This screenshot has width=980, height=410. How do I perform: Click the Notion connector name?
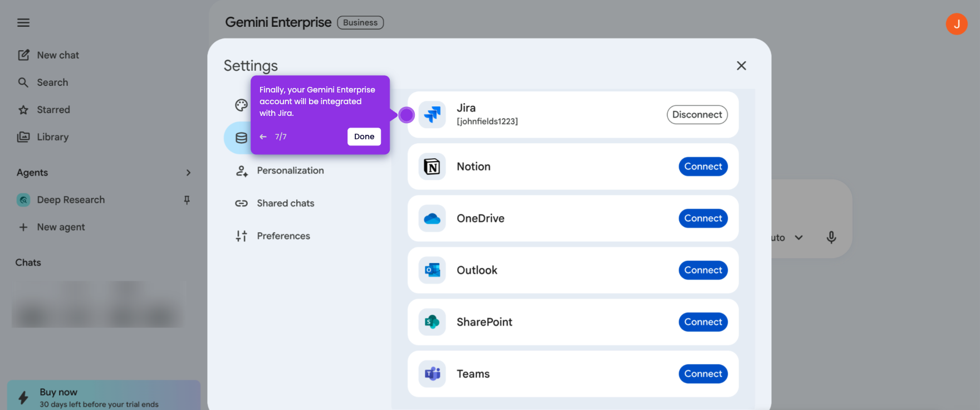tap(474, 167)
